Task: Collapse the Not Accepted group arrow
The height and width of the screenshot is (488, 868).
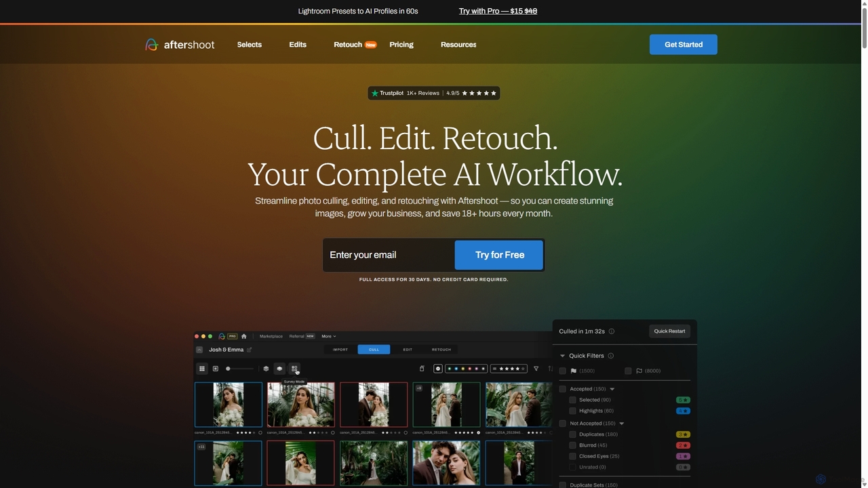Action: click(622, 424)
